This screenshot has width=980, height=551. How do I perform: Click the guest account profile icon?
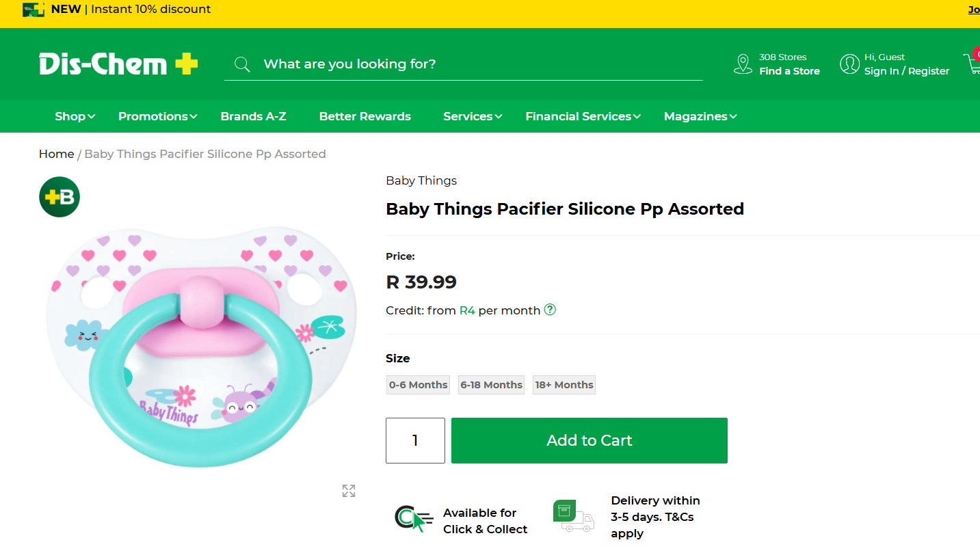849,64
